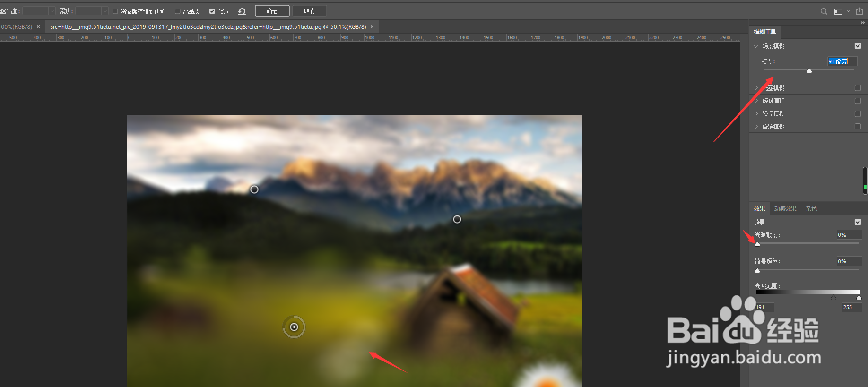Switch to the 效果 tab
Viewport: 868px width, 387px height.
[759, 208]
